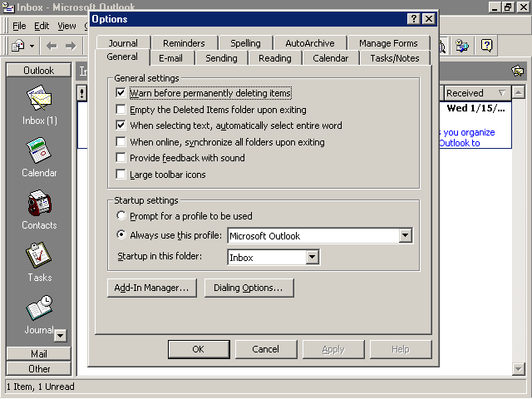Close the Options dialog with X button

coord(429,18)
